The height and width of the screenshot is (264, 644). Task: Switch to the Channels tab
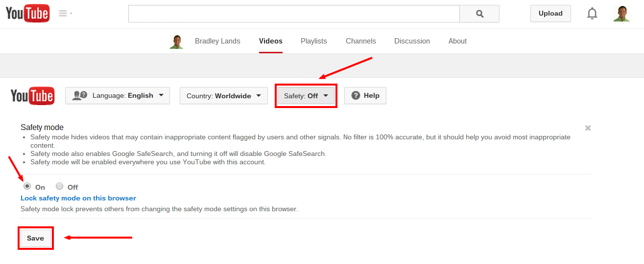pos(361,41)
